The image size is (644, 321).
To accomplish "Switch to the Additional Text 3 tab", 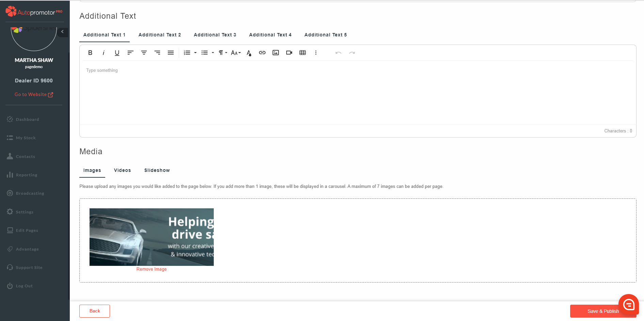I will pyautogui.click(x=215, y=35).
